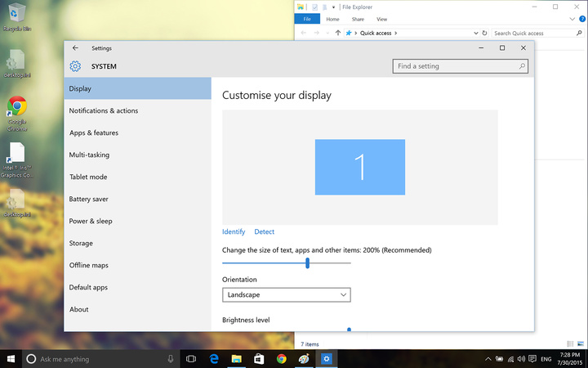Screen dimensions: 588x368
Task: Click the Identify link
Action: click(234, 231)
